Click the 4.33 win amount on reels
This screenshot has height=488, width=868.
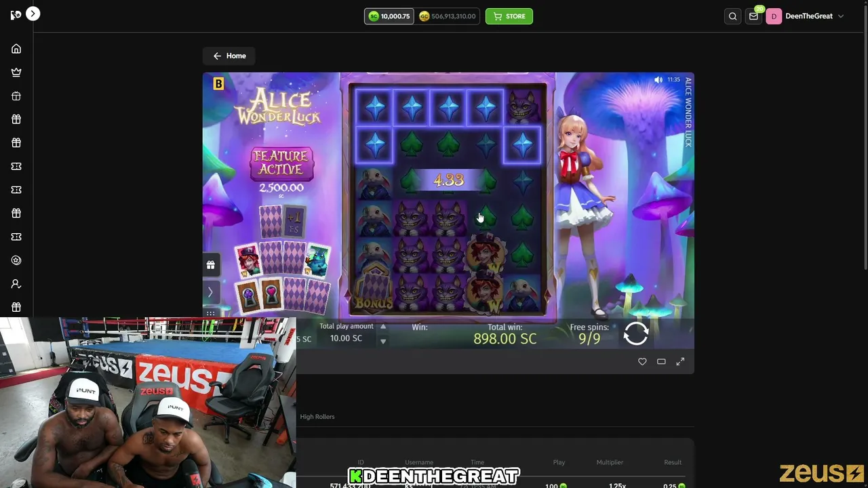point(448,180)
